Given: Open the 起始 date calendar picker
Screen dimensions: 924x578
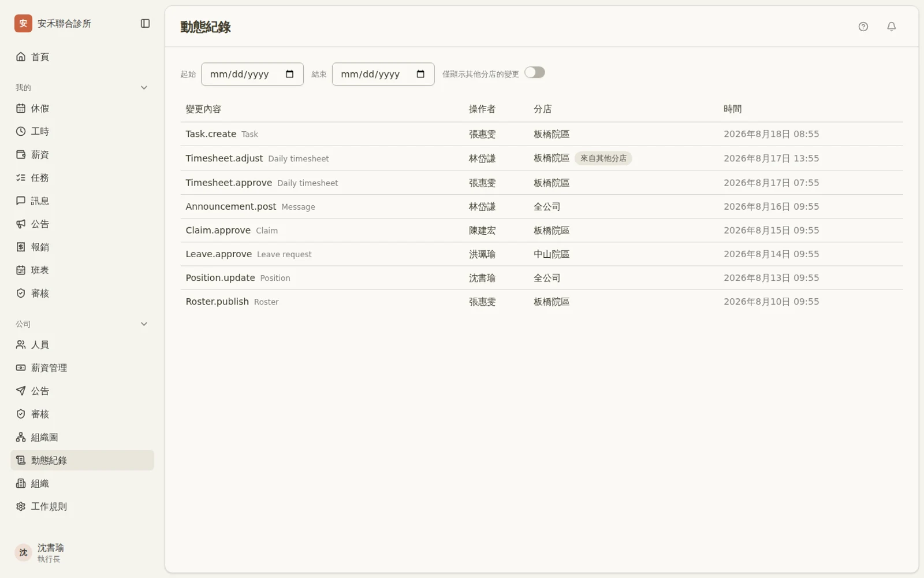Looking at the screenshot, I should tap(290, 74).
